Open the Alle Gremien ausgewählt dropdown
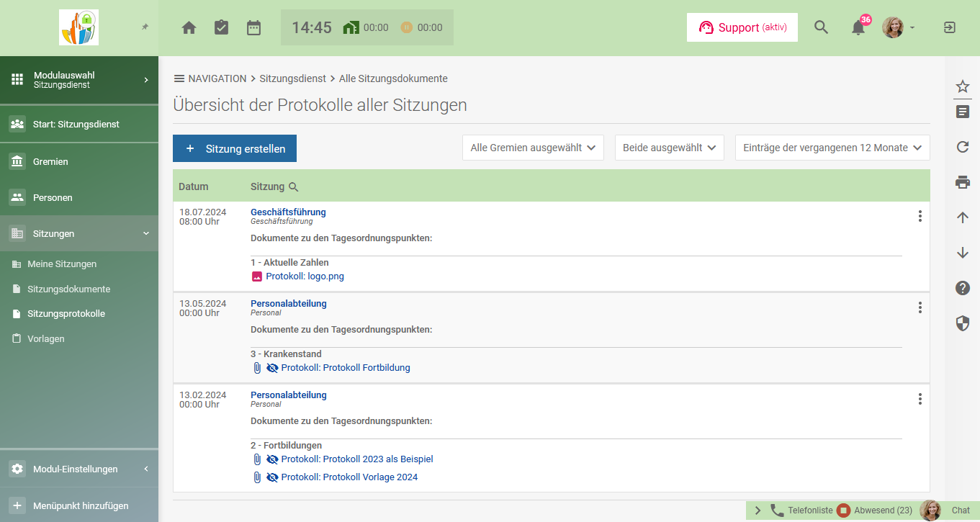Screen dimensions: 980x522 533,148
